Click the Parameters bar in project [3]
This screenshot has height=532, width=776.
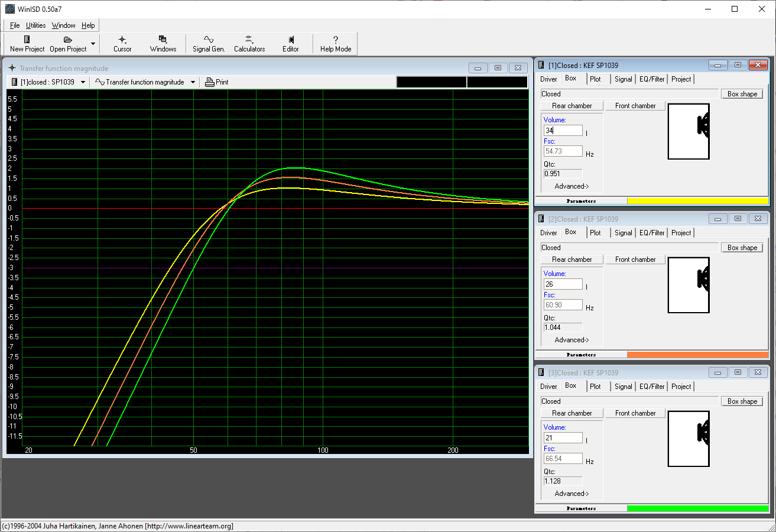click(x=581, y=508)
